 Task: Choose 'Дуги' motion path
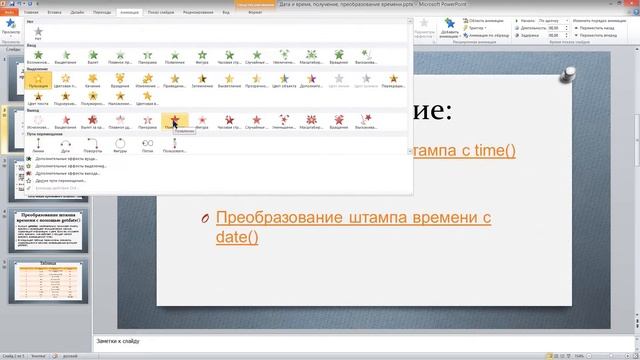coord(65,145)
